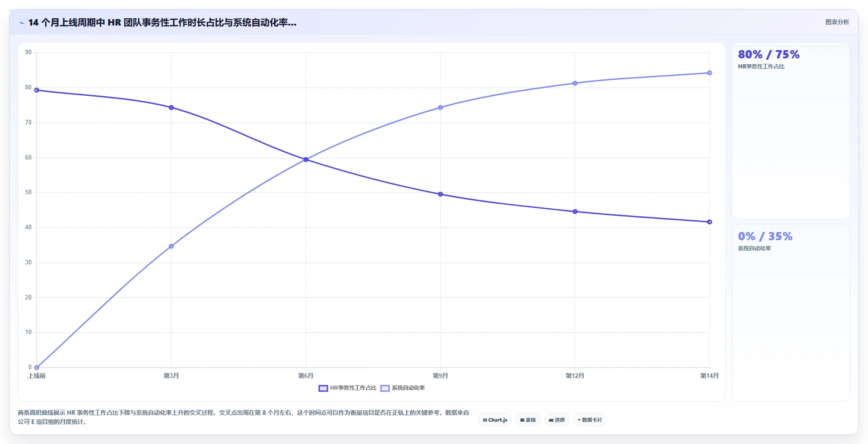The height and width of the screenshot is (444, 868).
Task: Click the 上线前 x-axis label
Action: point(36,376)
